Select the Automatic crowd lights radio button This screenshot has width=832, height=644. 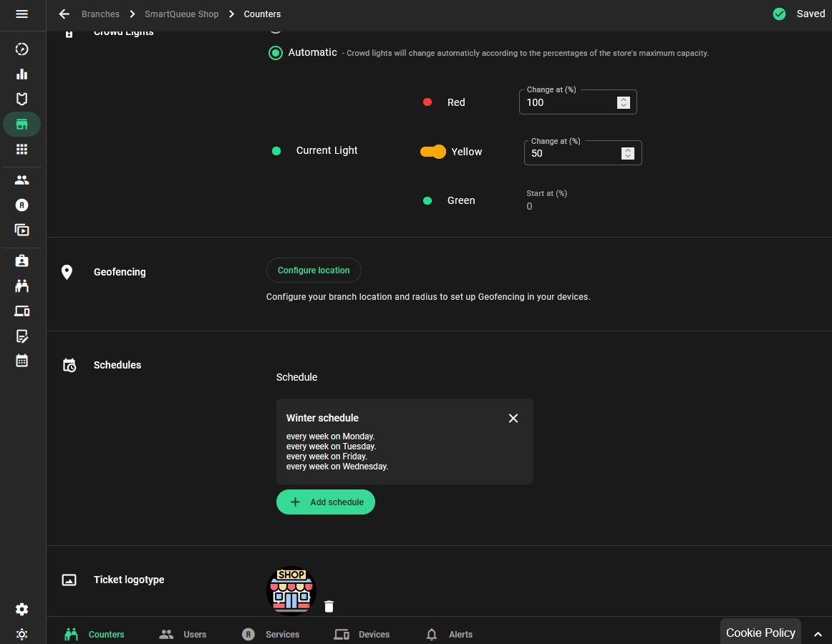coord(276,53)
